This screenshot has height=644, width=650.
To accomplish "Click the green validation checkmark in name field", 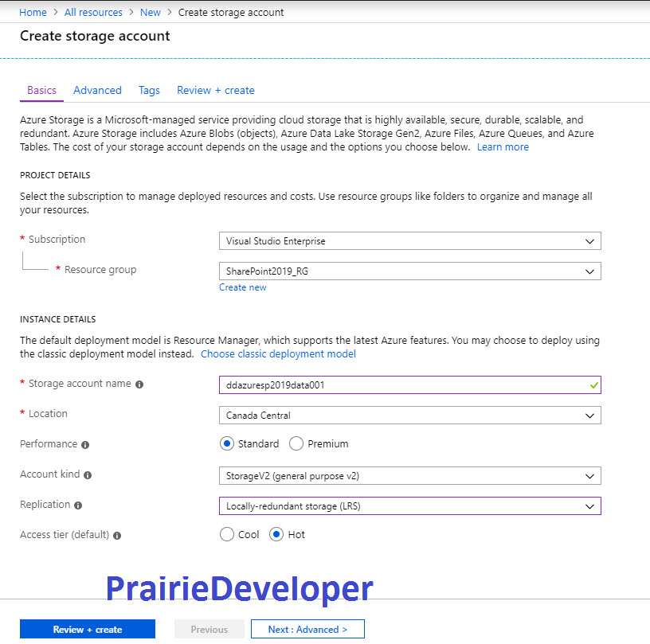I will 593,385.
